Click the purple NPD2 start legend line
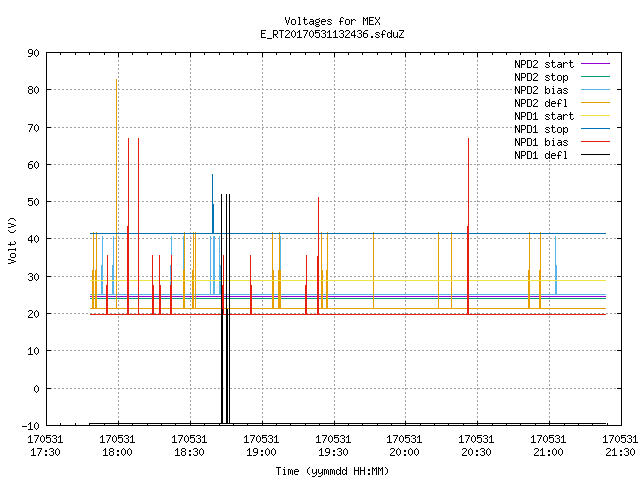The image size is (640, 480). point(595,64)
